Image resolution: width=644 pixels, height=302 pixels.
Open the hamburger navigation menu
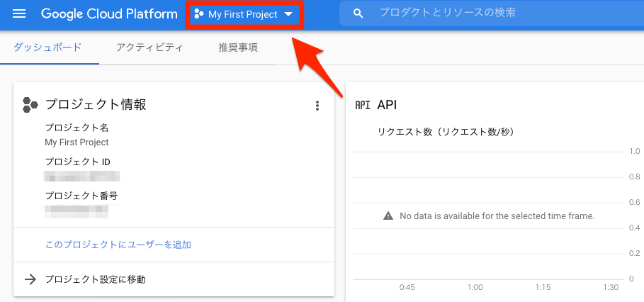[x=19, y=14]
